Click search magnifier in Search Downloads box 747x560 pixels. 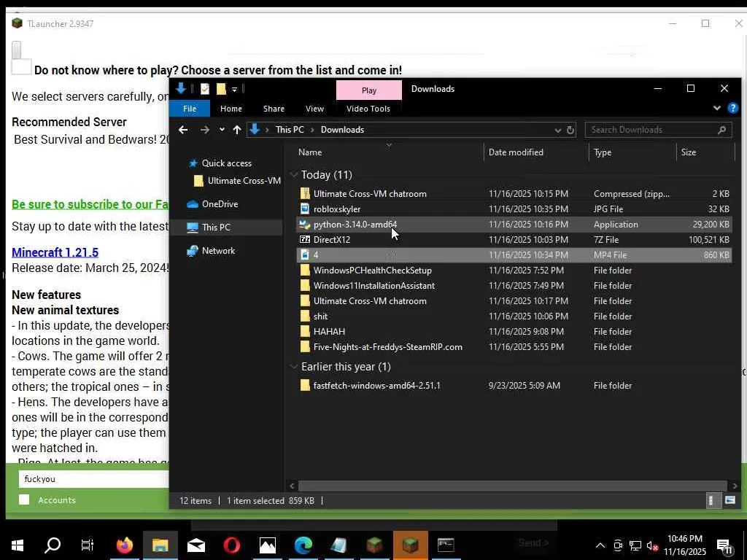(721, 130)
